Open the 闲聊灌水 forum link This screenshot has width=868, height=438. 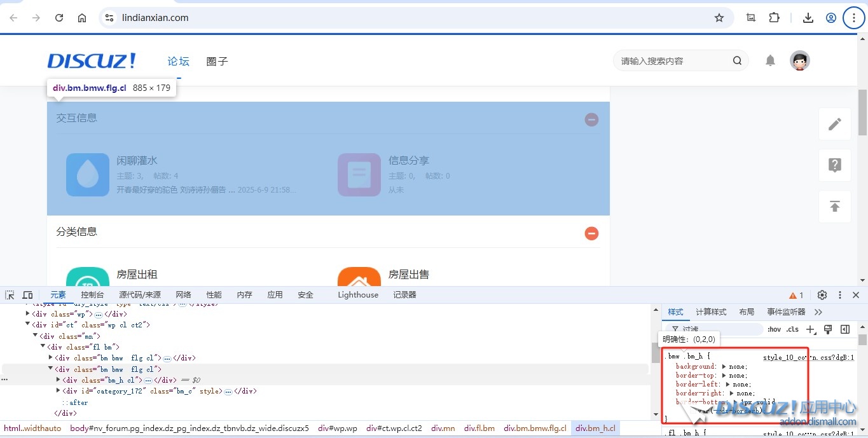point(137,161)
